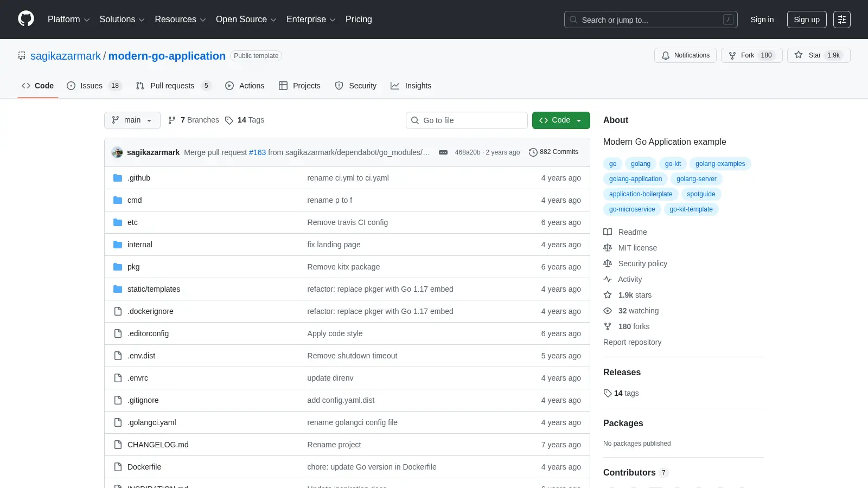Fork this repository

pyautogui.click(x=751, y=55)
